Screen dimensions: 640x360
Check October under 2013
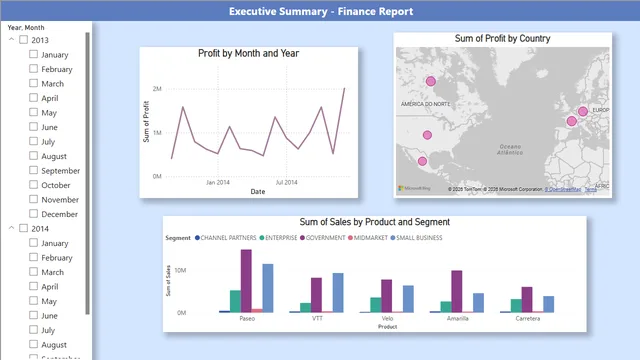coord(33,184)
